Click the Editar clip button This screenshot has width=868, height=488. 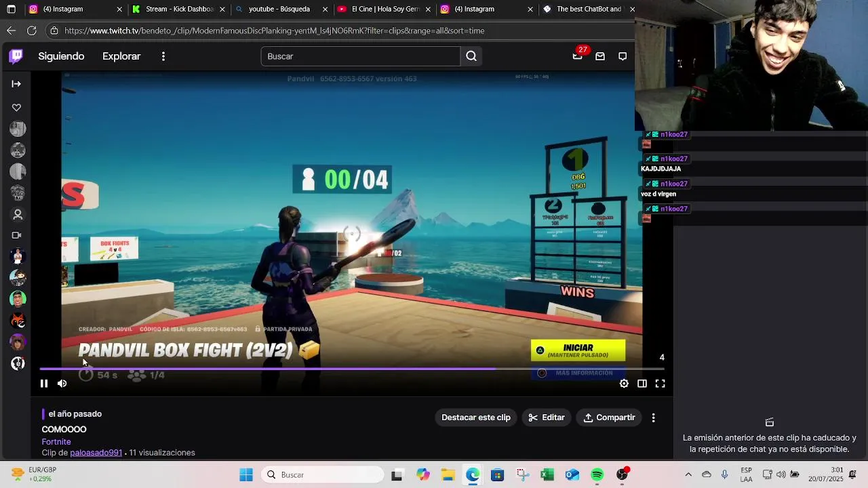[x=547, y=418]
